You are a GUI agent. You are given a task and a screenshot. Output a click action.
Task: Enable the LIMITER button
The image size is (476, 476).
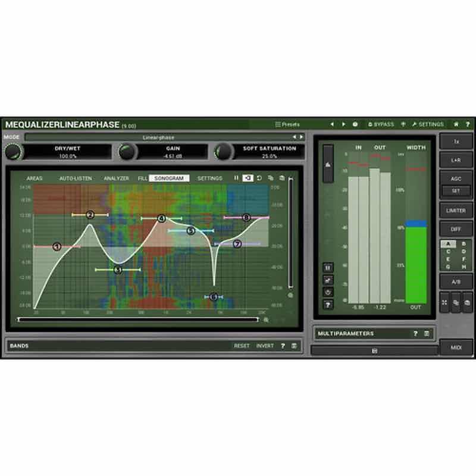(x=456, y=211)
